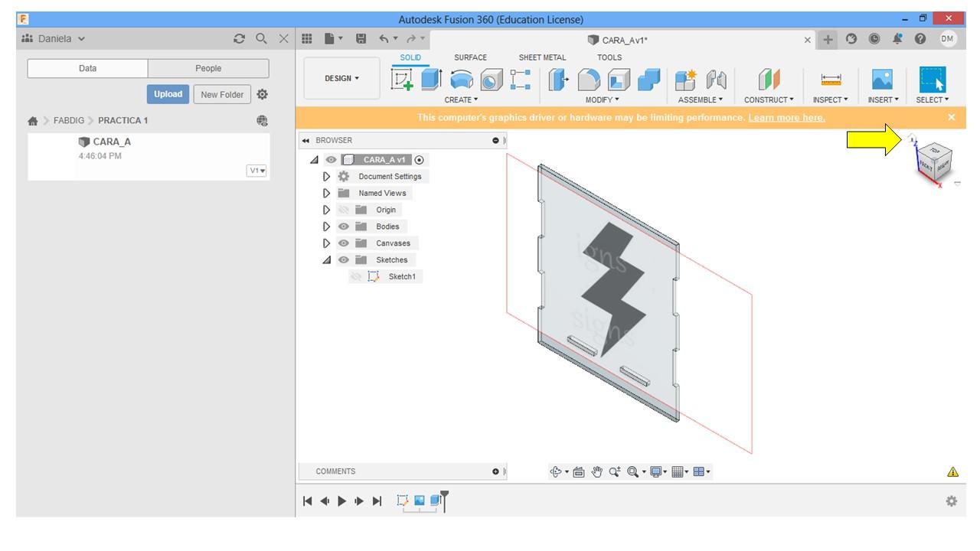Toggle visibility of CARA_A v1 component
The height and width of the screenshot is (551, 980).
tap(331, 160)
